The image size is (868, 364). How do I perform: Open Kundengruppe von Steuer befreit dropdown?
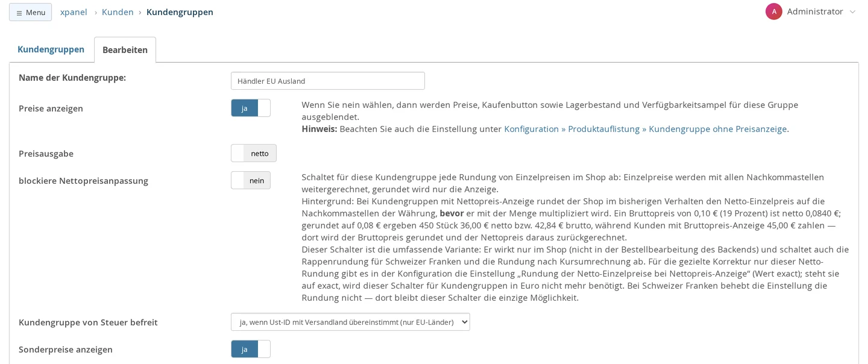pos(350,322)
